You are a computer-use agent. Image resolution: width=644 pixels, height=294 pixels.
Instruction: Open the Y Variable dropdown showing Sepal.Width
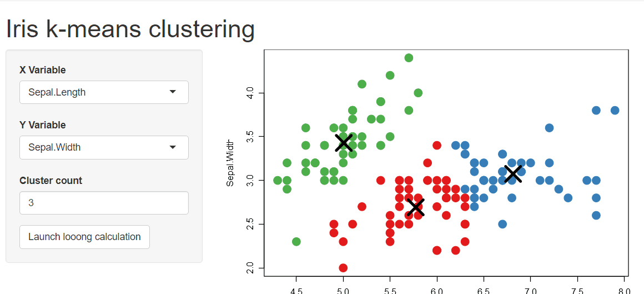coord(104,147)
